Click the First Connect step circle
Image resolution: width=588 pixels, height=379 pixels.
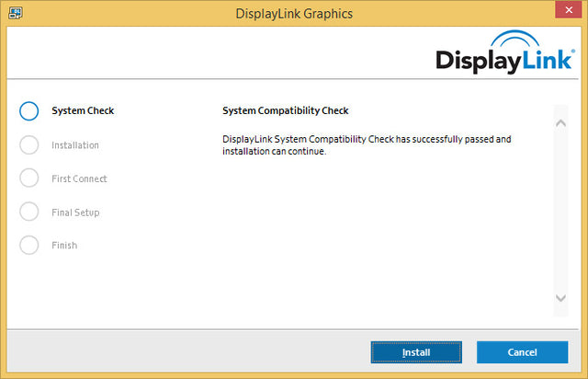tap(28, 178)
